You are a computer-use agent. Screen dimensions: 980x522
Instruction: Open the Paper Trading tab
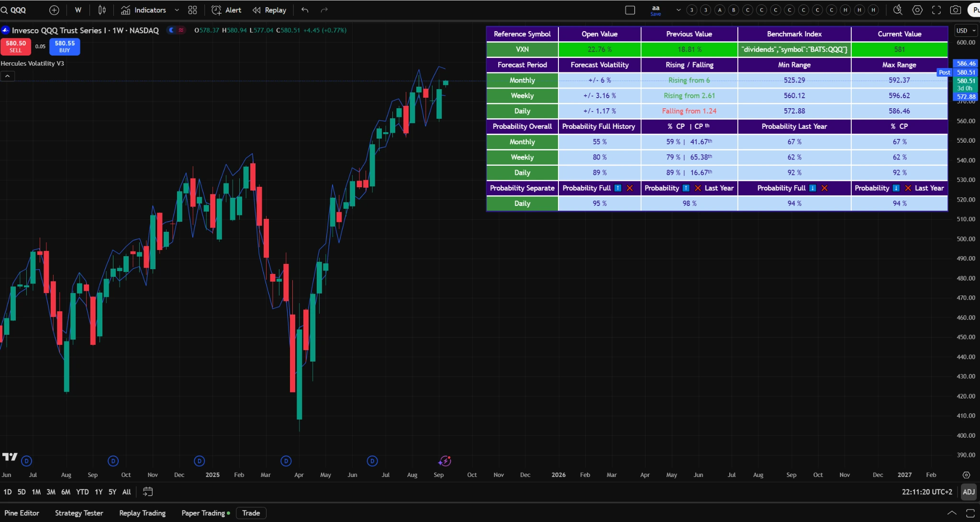(205, 513)
